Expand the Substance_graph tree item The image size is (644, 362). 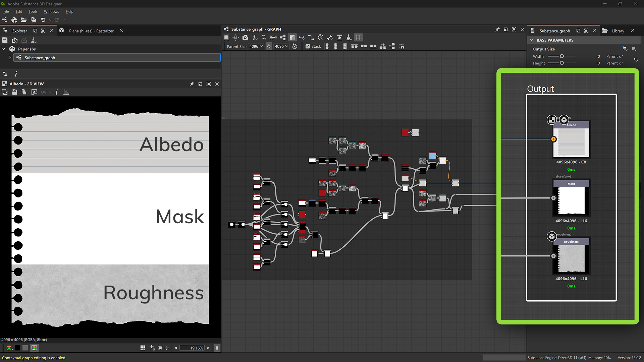(x=10, y=58)
